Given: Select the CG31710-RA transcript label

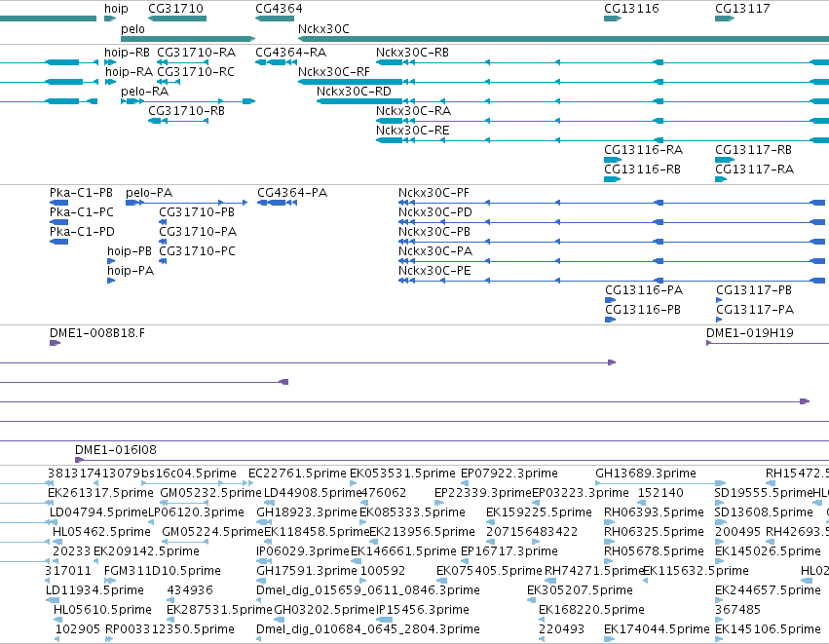Looking at the screenshot, I should [196, 53].
